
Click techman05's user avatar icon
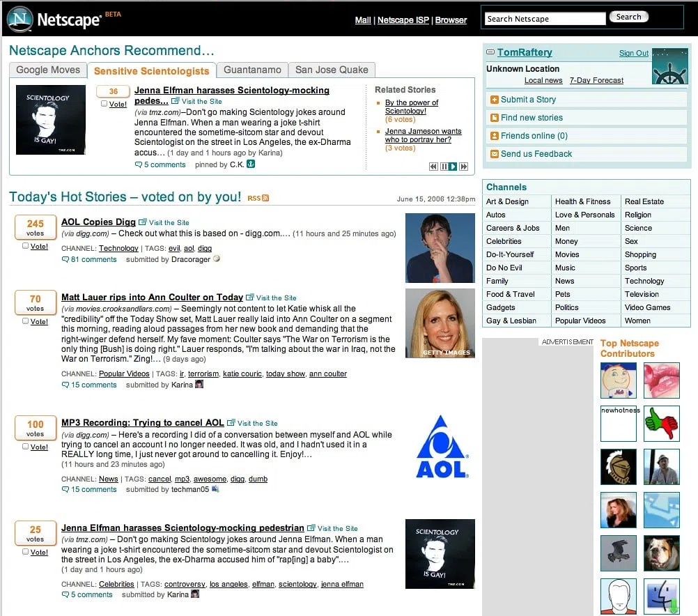point(215,489)
